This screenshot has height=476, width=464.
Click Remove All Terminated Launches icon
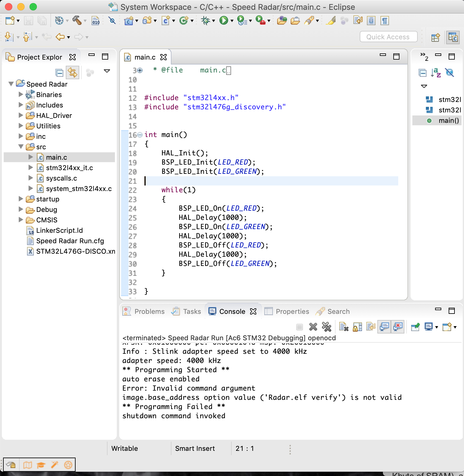click(x=326, y=327)
